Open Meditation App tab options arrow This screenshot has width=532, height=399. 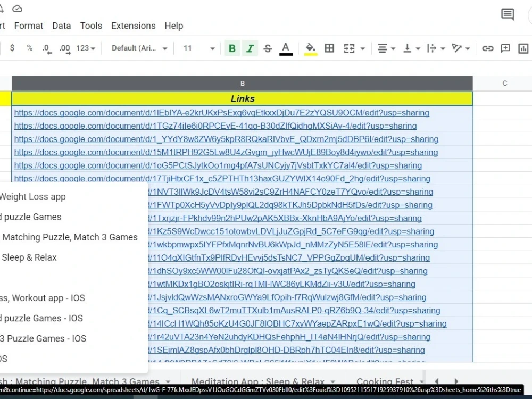[333, 381]
